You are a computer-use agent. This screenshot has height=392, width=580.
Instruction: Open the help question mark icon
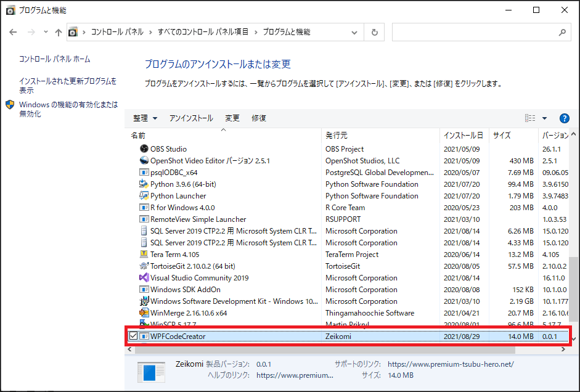(x=564, y=118)
